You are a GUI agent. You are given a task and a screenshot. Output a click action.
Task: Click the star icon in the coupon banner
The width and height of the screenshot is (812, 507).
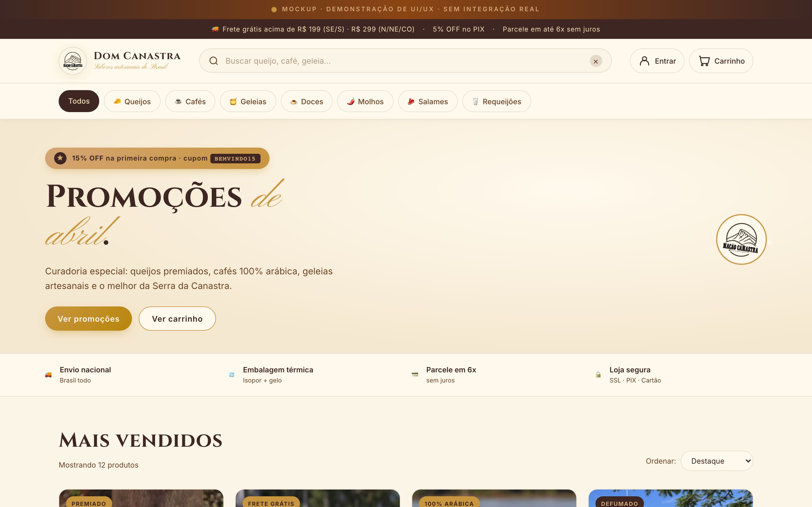60,158
